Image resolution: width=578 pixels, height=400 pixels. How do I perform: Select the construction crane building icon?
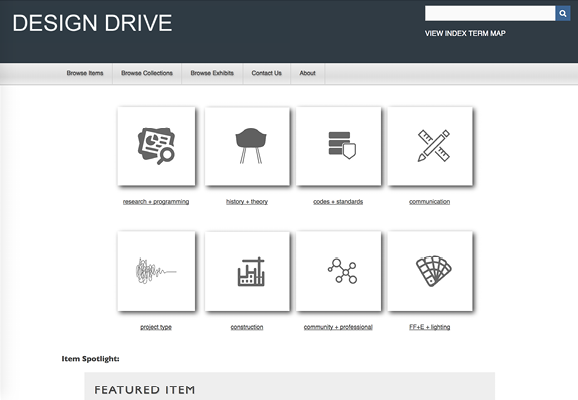pyautogui.click(x=247, y=271)
